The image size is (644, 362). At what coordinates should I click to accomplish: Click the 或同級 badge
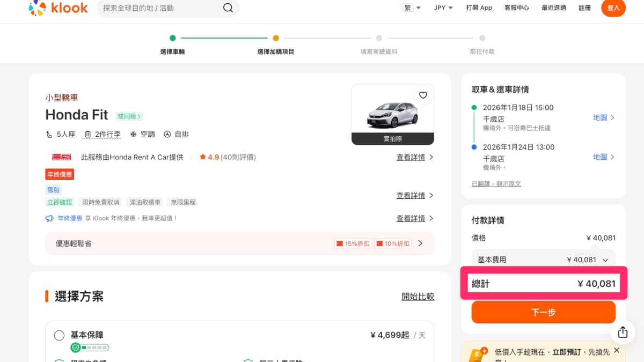click(129, 116)
